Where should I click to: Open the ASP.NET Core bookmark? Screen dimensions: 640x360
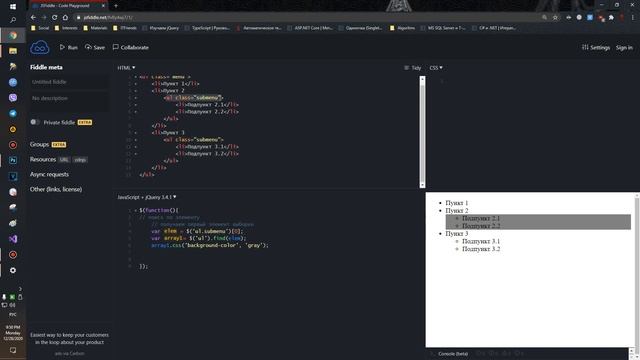[310, 28]
